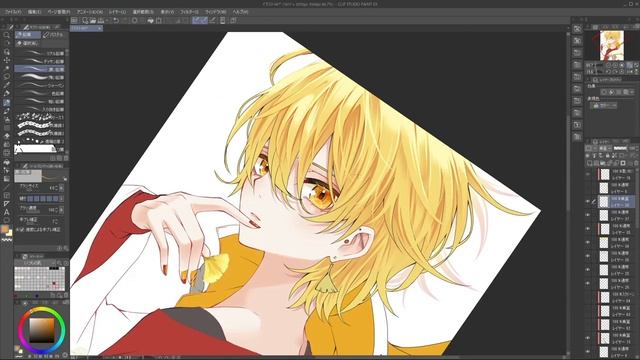Click the Navigator preview thumbnail
The height and width of the screenshot is (360, 640).
click(611, 45)
